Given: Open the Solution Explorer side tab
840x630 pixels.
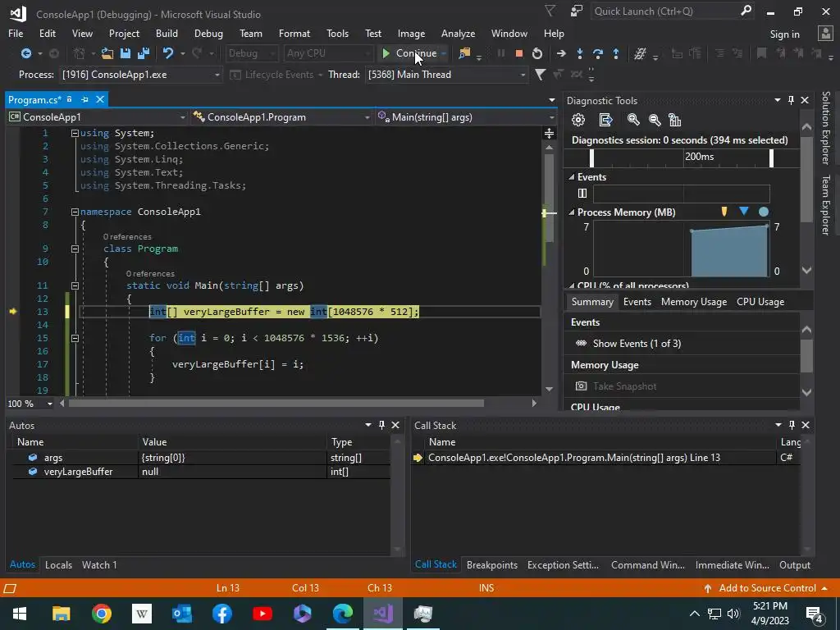Looking at the screenshot, I should point(825,127).
